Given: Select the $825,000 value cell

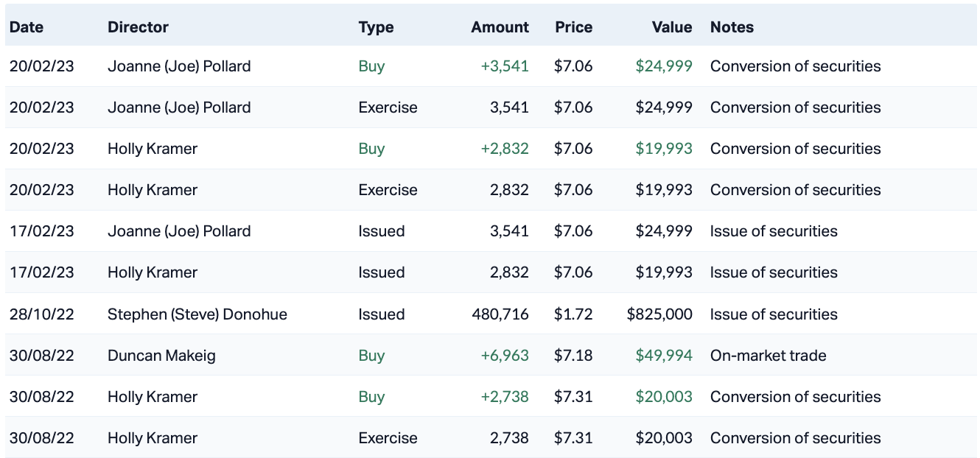Looking at the screenshot, I should click(659, 314).
